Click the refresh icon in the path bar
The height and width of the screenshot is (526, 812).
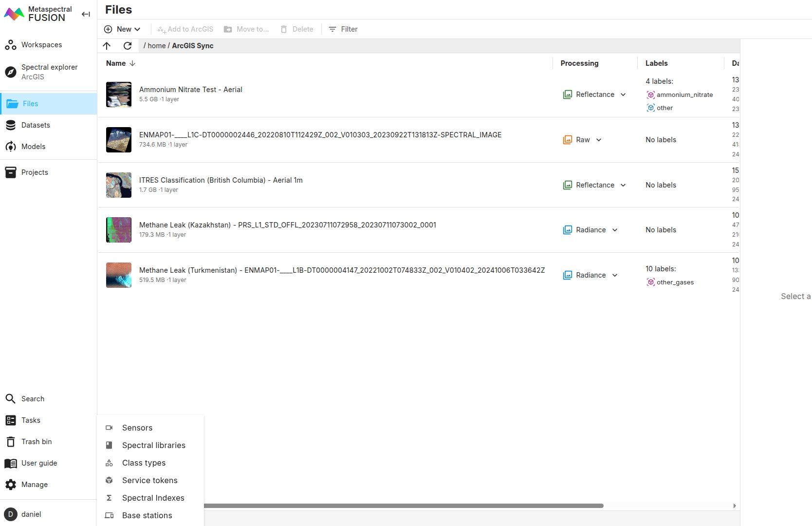click(x=128, y=46)
